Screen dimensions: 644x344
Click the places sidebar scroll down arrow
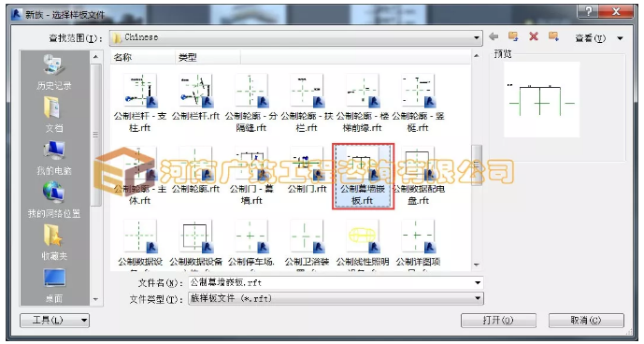[x=95, y=300]
